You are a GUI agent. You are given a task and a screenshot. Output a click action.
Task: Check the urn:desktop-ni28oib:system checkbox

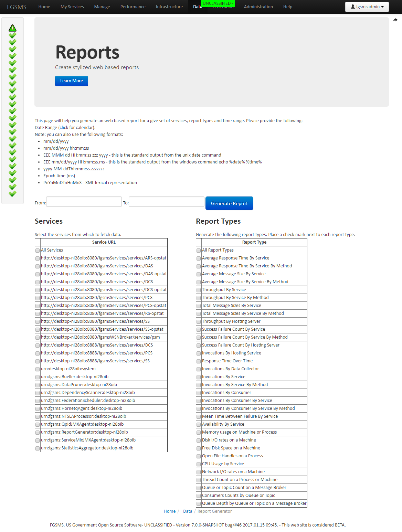coord(38,369)
